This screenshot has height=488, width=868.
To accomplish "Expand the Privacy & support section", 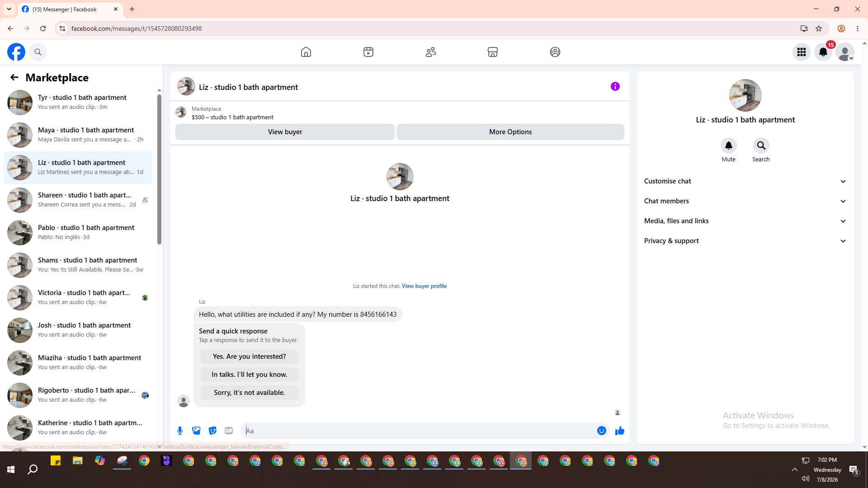I will click(745, 241).
